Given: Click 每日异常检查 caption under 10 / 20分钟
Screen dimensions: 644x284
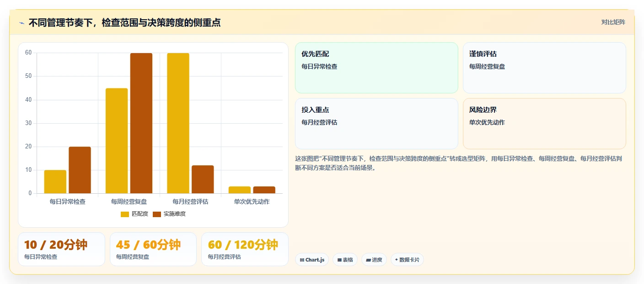Looking at the screenshot, I should tap(41, 257).
